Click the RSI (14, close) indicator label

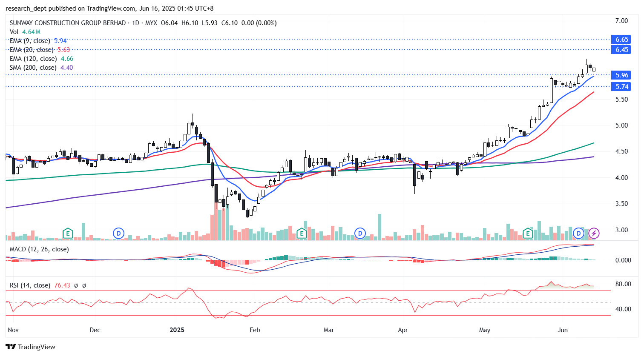30,285
